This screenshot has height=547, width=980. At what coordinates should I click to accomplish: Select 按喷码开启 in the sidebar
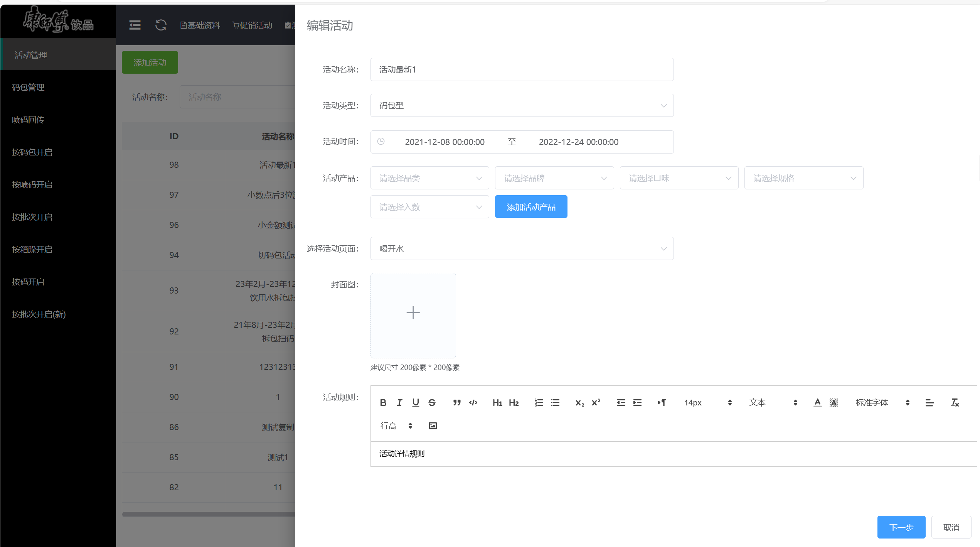tap(58, 184)
